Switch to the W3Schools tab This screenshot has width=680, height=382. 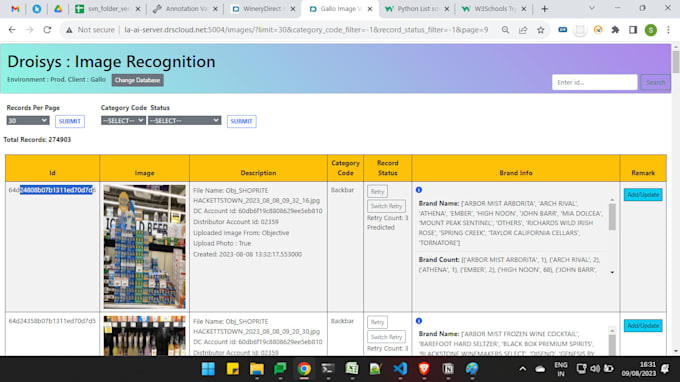pos(494,9)
